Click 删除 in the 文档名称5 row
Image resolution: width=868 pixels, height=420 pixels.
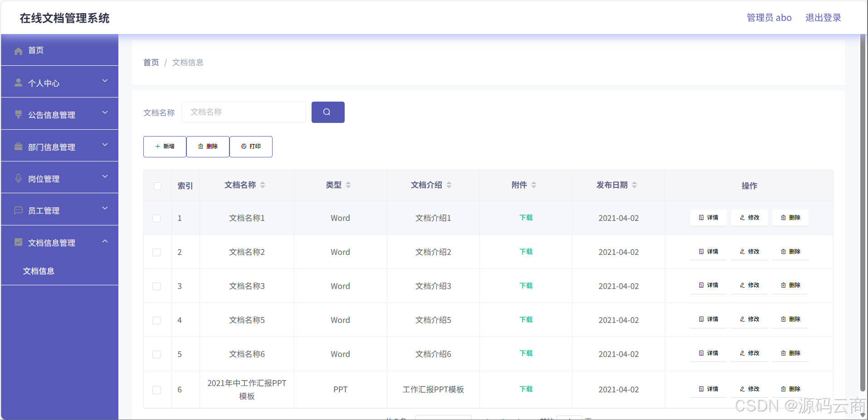790,319
